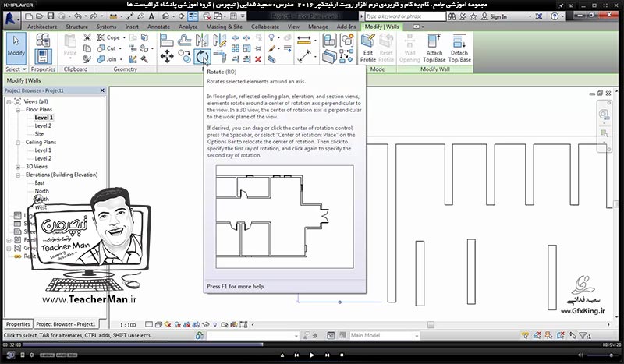Click the keyword search input field
The width and height of the screenshot is (624, 364).
pos(405,16)
